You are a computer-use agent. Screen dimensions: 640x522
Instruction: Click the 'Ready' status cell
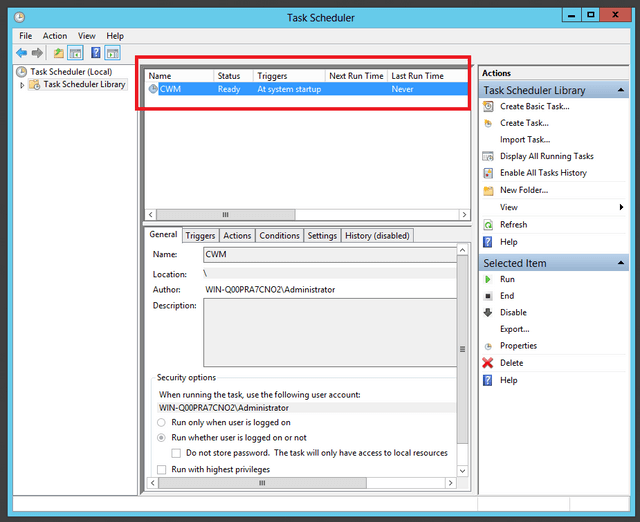[229, 89]
